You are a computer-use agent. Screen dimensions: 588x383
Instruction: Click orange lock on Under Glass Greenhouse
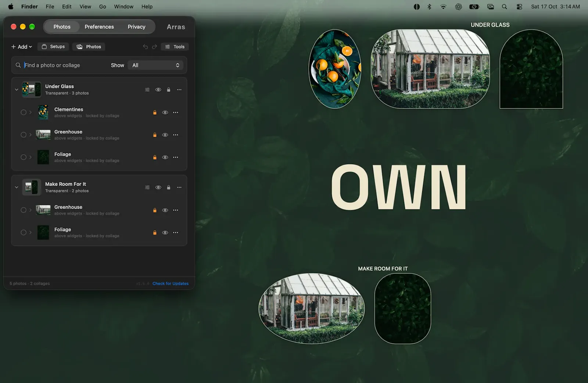[x=155, y=135]
